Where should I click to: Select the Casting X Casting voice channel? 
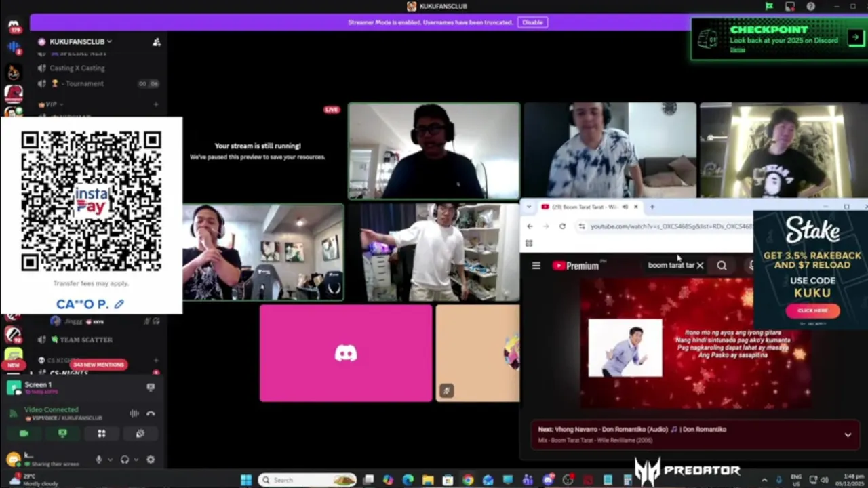pyautogui.click(x=77, y=68)
